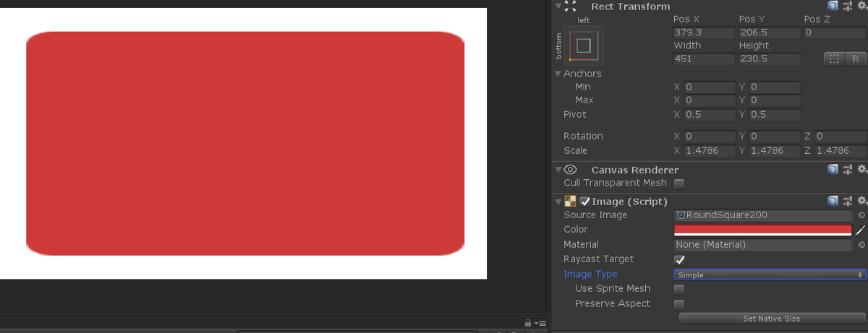
Task: Open the anchor presets box
Action: [x=583, y=46]
